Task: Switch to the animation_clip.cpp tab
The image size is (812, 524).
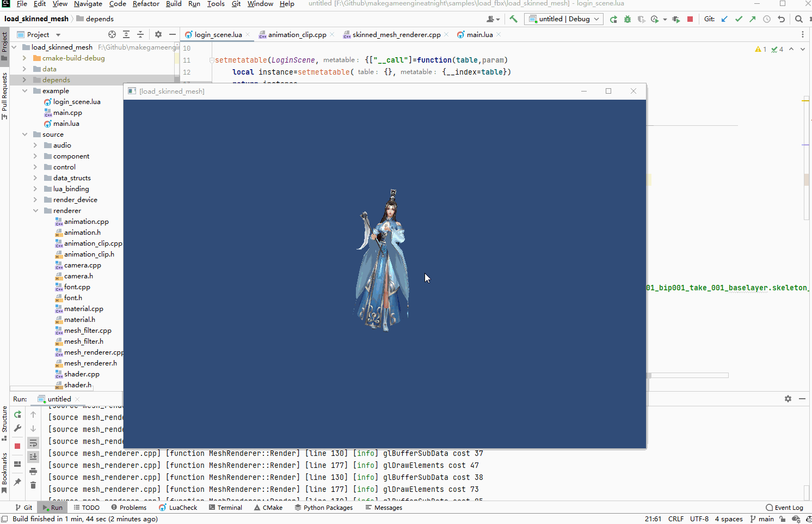Action: click(x=297, y=34)
